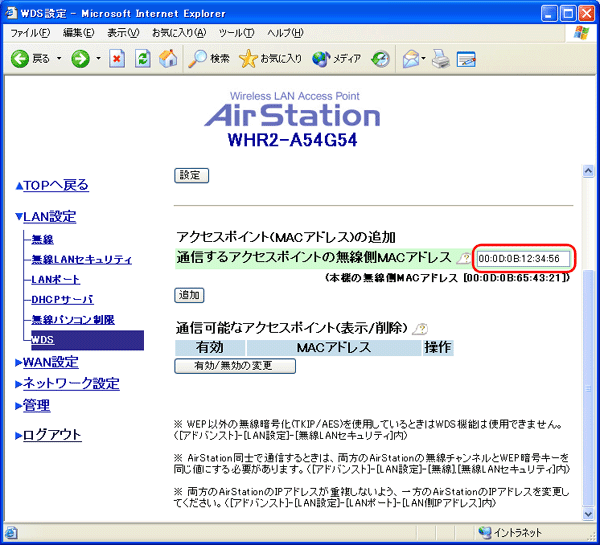The image size is (600, 545).
Task: Click the 有効 column header
Action: [x=210, y=348]
